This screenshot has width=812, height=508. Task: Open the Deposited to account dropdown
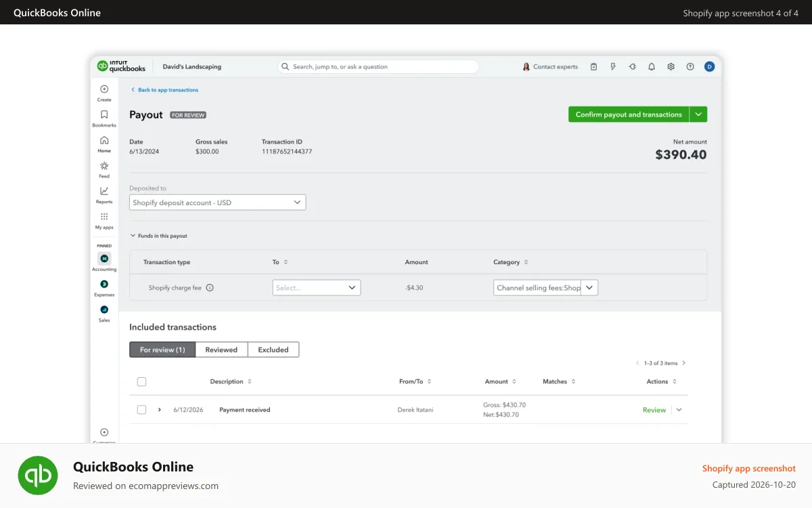tap(217, 203)
